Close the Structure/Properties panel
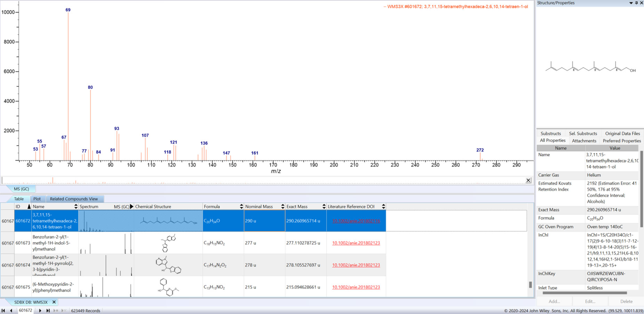 642,3
